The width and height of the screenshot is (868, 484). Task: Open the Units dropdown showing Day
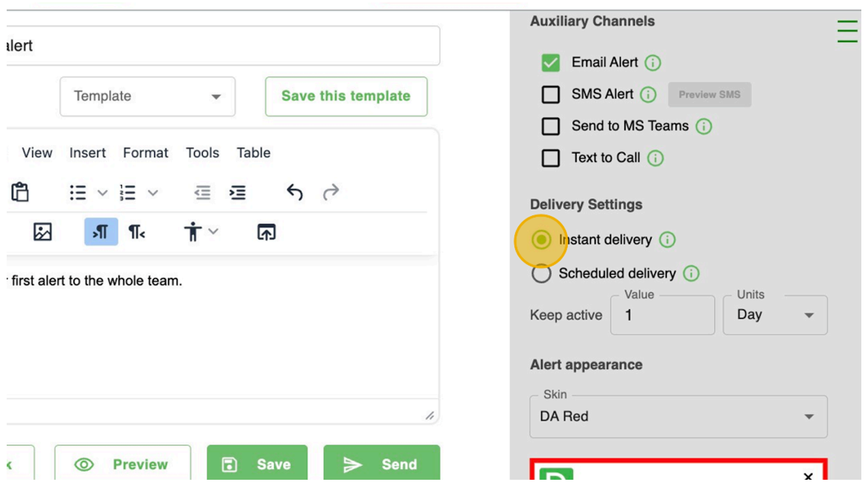tap(775, 315)
